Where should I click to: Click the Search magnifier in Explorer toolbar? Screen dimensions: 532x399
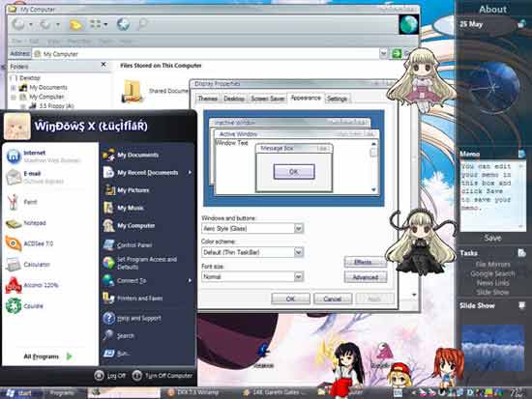pyautogui.click(x=142, y=24)
